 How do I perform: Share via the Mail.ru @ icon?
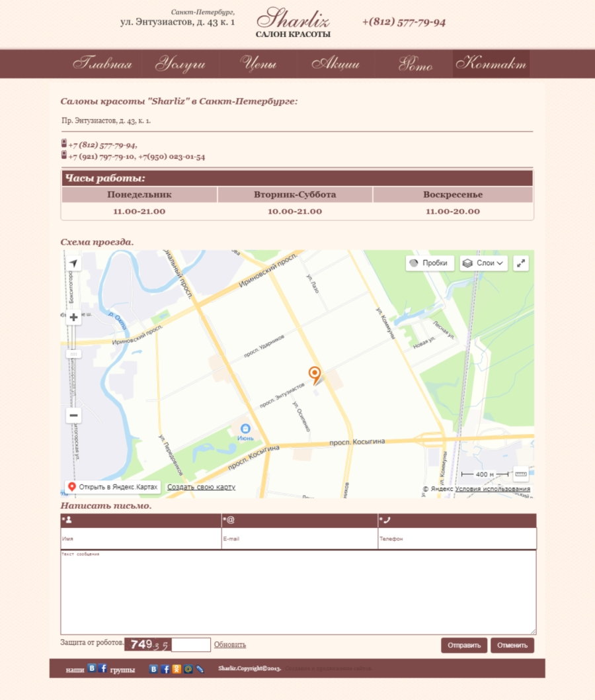click(x=188, y=669)
